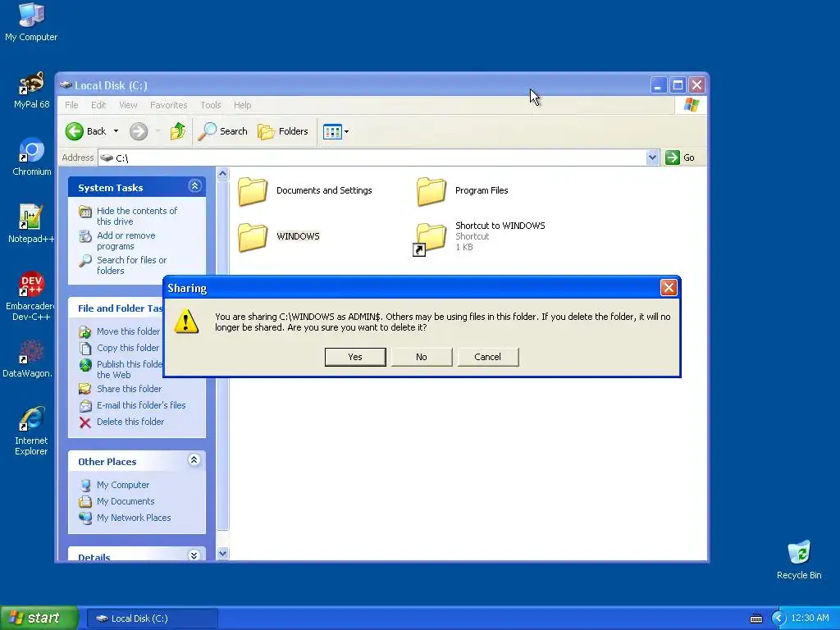The width and height of the screenshot is (840, 630).
Task: Maximize the Local Disk (C:) window
Action: pyautogui.click(x=678, y=85)
